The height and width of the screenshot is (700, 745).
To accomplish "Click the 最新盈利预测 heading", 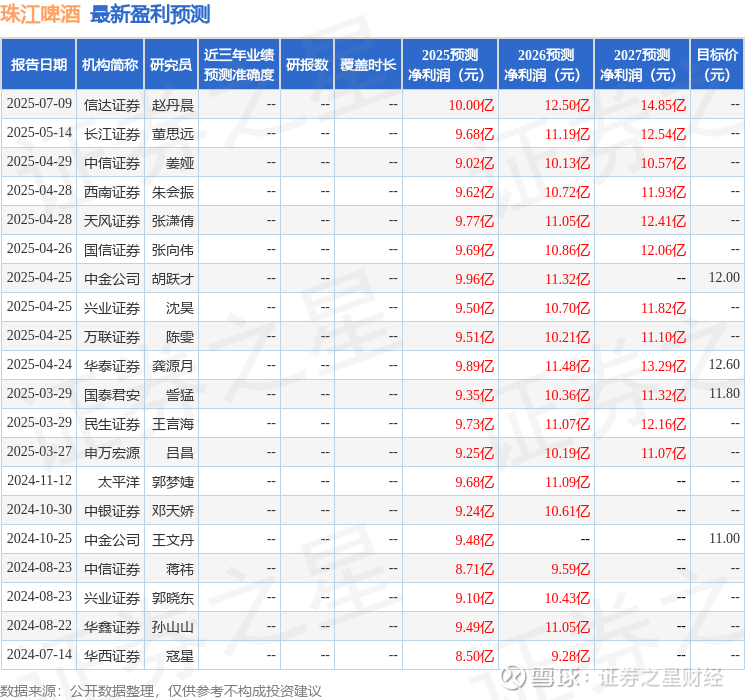I will coord(150,14).
